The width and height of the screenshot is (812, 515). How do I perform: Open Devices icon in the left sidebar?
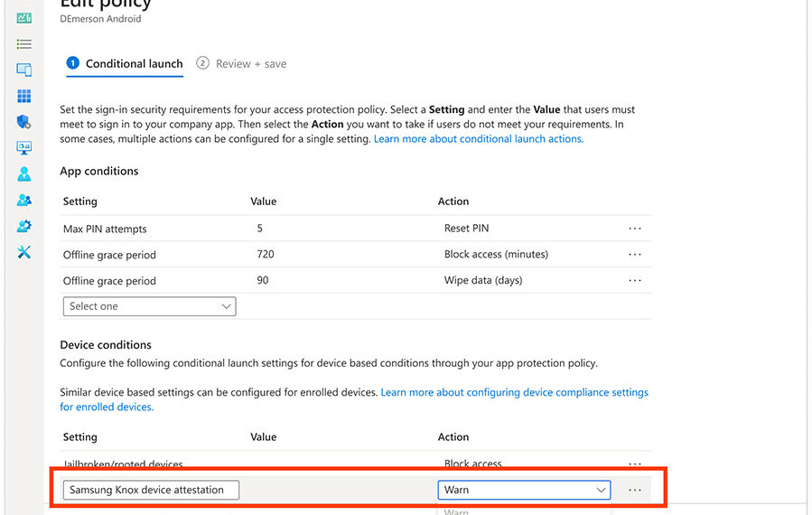pos(23,70)
